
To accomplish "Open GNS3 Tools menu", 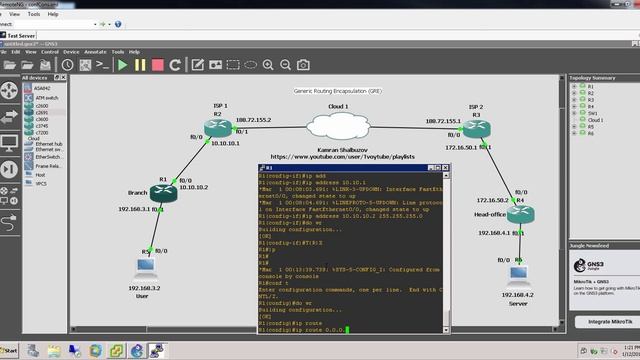I will pos(118,52).
